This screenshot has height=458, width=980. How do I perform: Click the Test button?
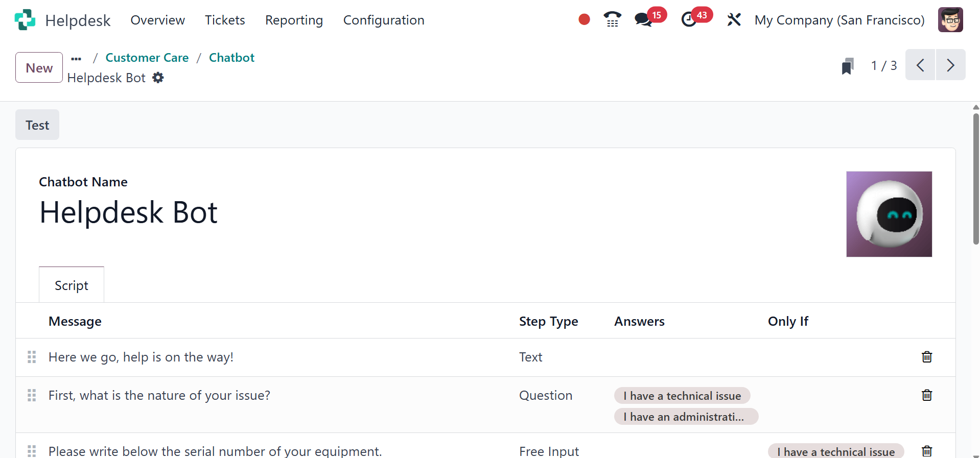37,125
